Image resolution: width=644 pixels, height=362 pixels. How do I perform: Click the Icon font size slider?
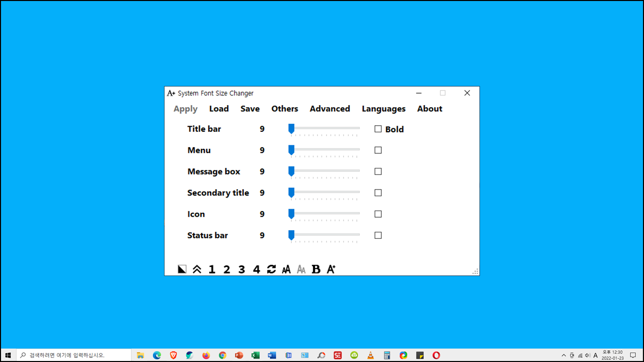324,215
